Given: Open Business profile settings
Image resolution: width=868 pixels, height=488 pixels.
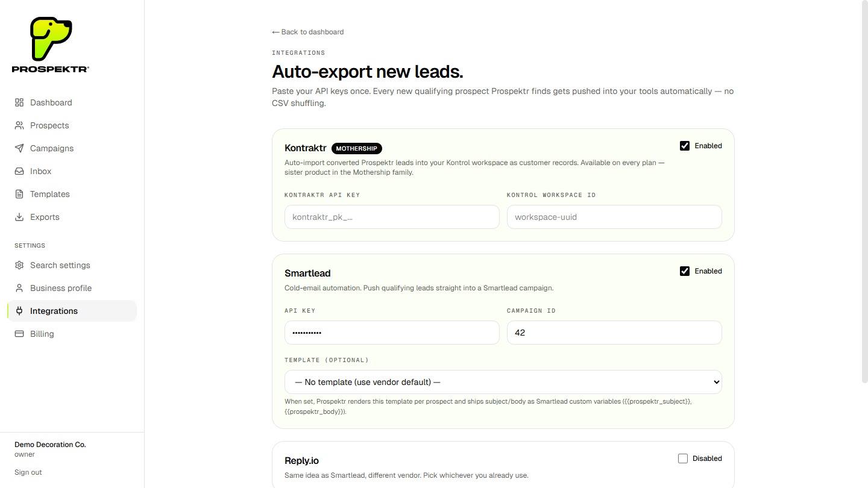Looking at the screenshot, I should coord(72,288).
